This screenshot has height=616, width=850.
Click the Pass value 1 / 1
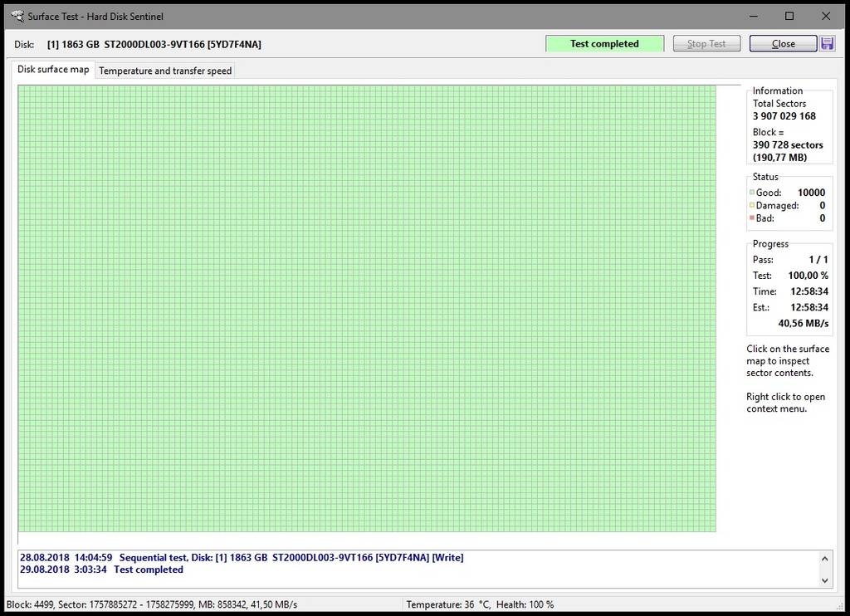[x=818, y=260]
